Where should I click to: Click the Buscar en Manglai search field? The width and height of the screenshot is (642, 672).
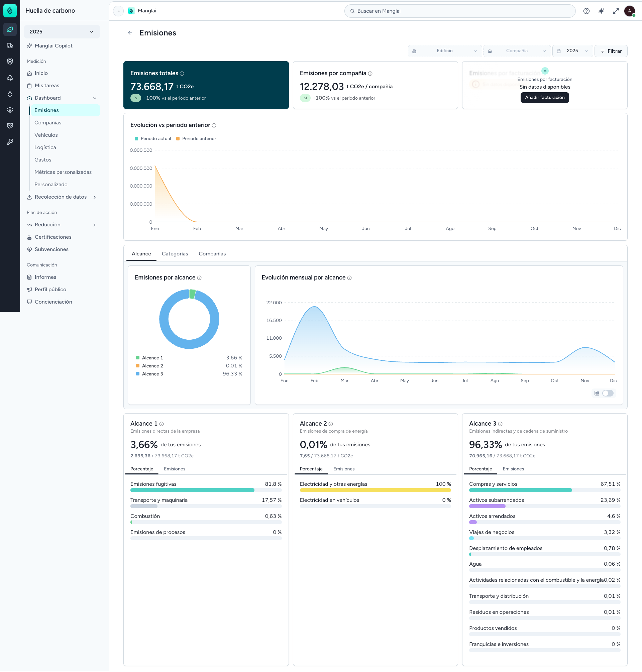459,11
